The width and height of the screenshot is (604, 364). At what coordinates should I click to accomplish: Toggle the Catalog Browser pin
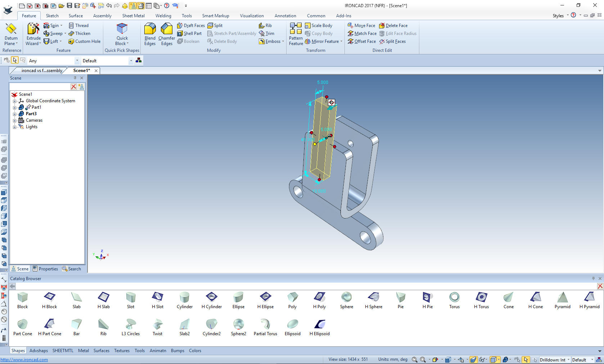(x=593, y=278)
